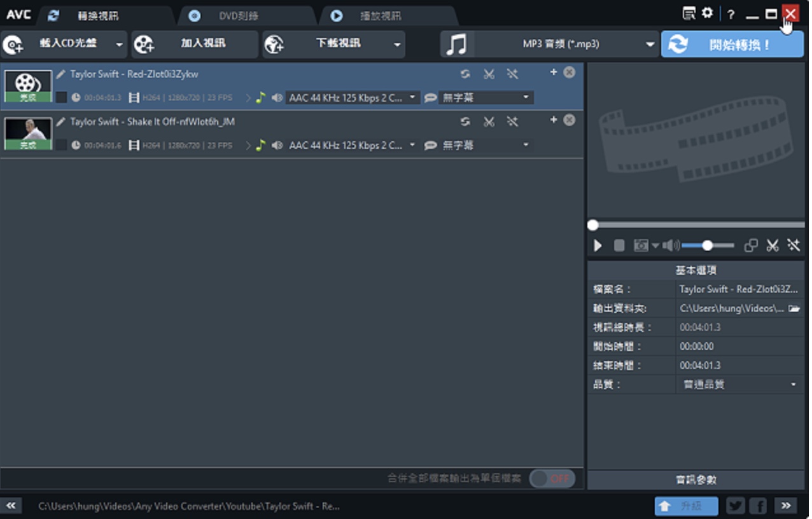Open effects wand icon on Shake It Off row
Screen dimensions: 812x519
pos(512,121)
